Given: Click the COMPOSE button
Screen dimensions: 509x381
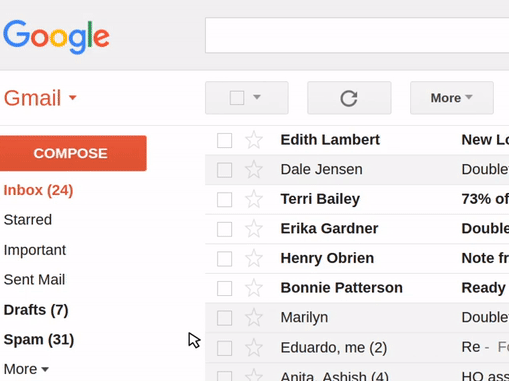Looking at the screenshot, I should [x=73, y=153].
